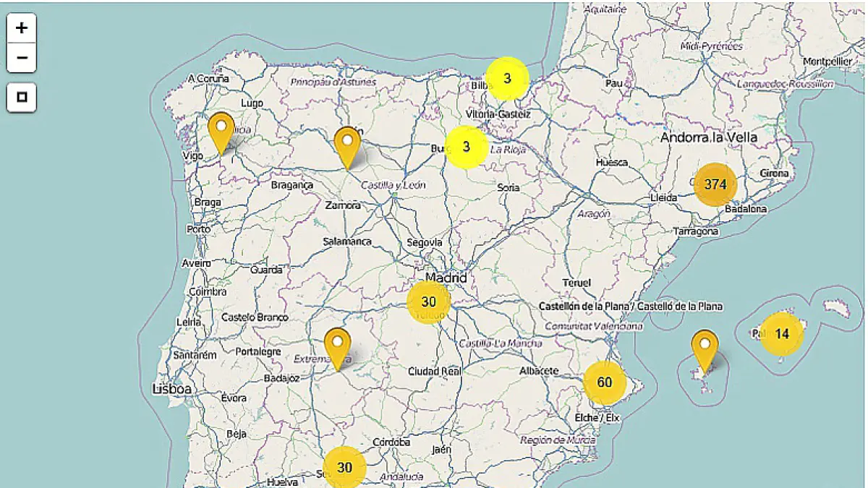
Task: Click the Madrid label on the map
Action: point(446,278)
